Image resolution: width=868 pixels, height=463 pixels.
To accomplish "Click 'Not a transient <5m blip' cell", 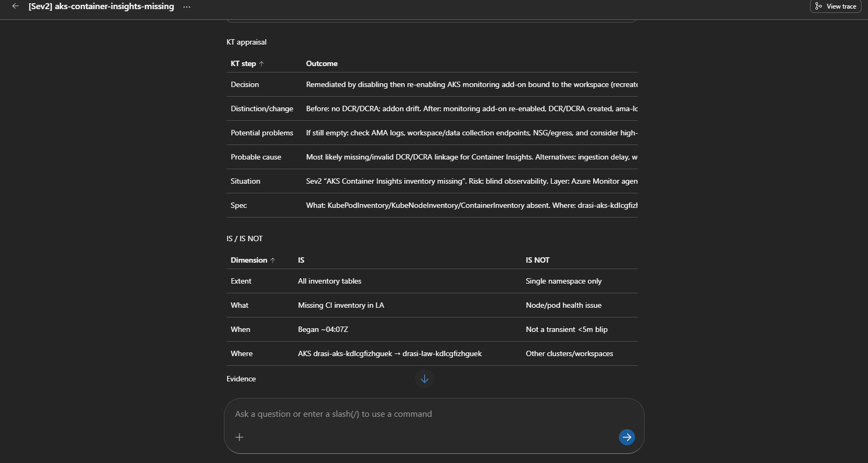I will click(x=567, y=329).
